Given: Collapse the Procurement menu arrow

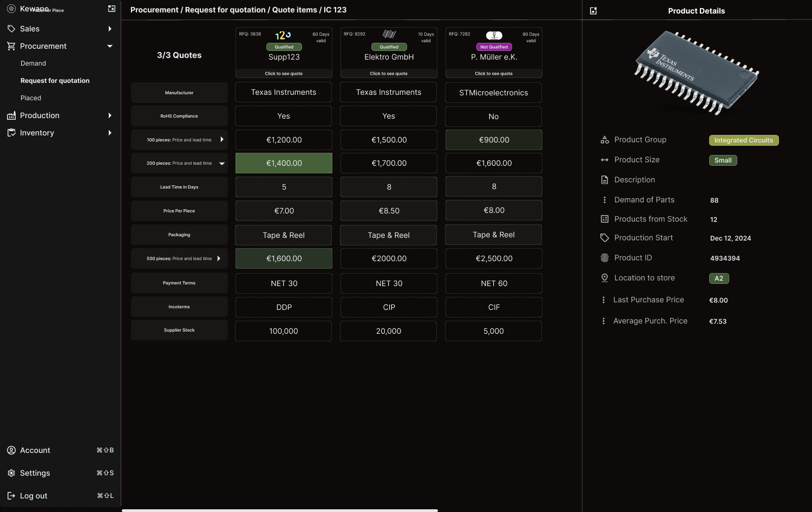Looking at the screenshot, I should (110, 46).
